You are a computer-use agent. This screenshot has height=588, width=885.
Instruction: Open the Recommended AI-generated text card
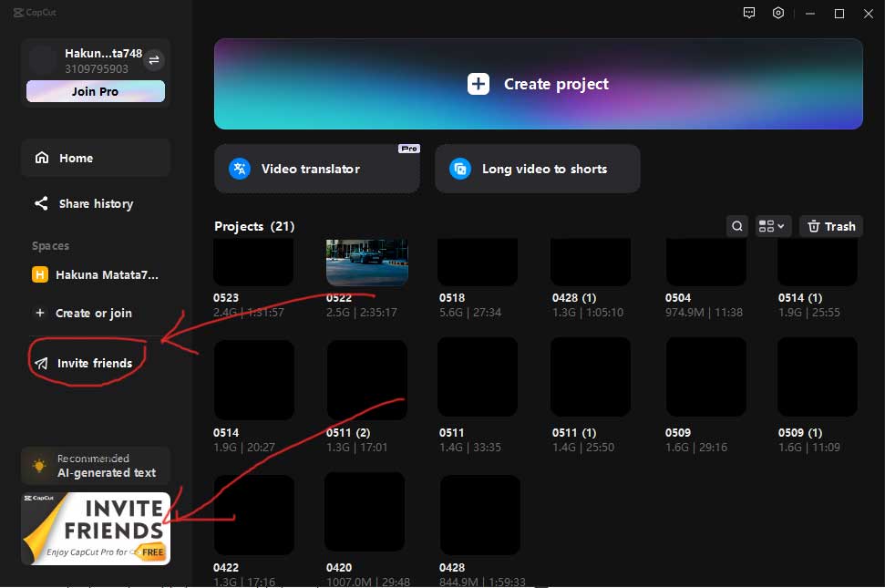(x=95, y=466)
